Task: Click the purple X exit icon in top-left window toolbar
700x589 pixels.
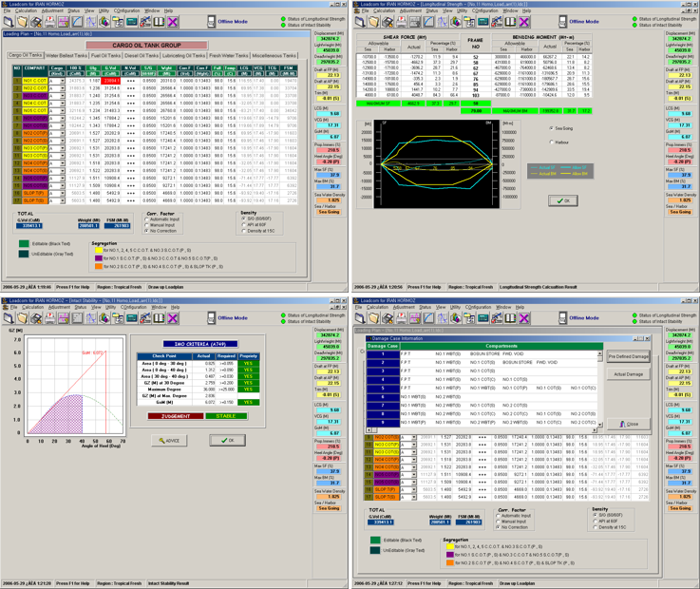Action: [173, 22]
